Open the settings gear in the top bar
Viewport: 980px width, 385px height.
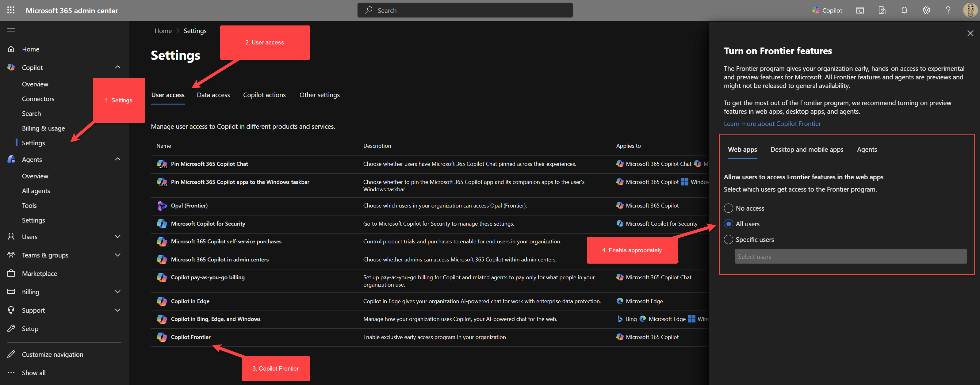926,10
